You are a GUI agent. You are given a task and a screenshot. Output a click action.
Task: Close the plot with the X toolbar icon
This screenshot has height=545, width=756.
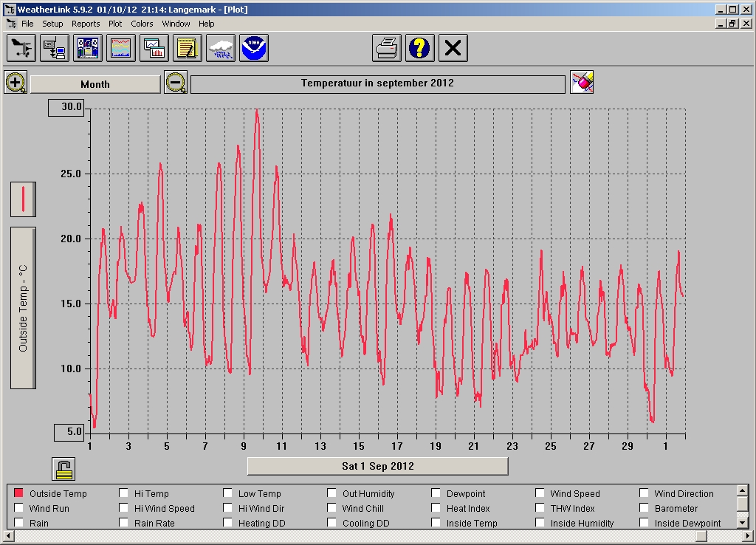453,48
